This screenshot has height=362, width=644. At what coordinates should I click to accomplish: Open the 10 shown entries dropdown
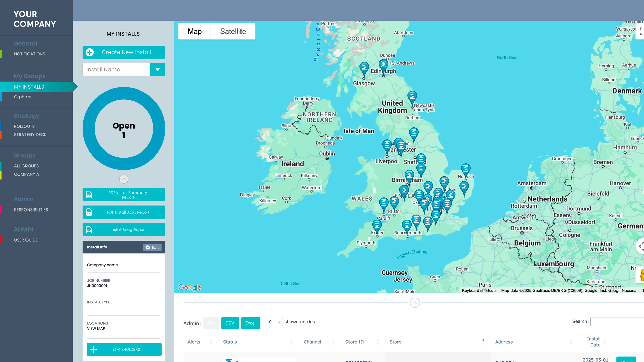[x=274, y=322]
